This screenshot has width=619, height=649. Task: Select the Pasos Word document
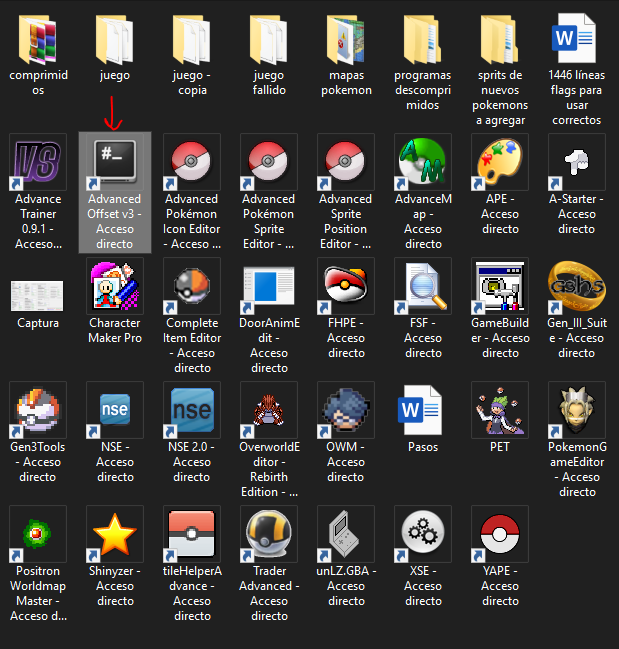(x=423, y=410)
